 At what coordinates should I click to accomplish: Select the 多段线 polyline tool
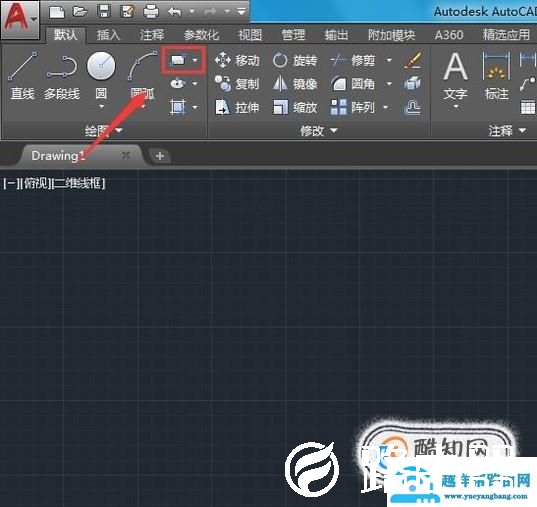pyautogui.click(x=62, y=76)
